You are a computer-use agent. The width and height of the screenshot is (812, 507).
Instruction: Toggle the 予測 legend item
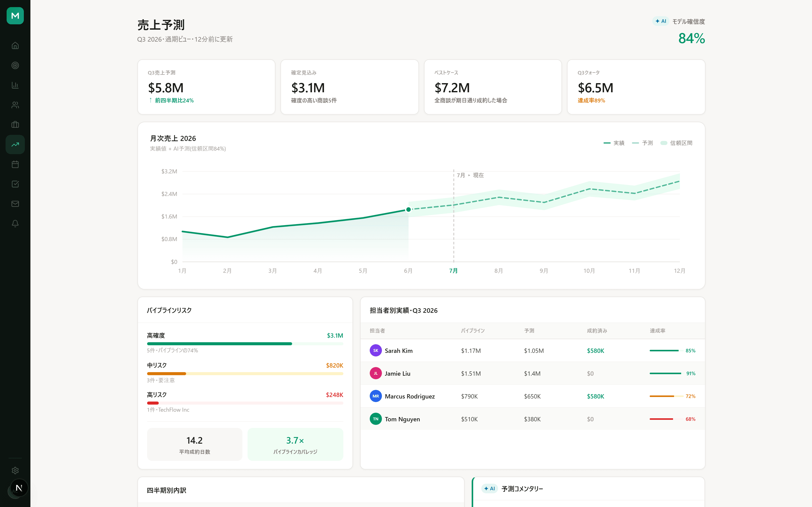coord(642,143)
